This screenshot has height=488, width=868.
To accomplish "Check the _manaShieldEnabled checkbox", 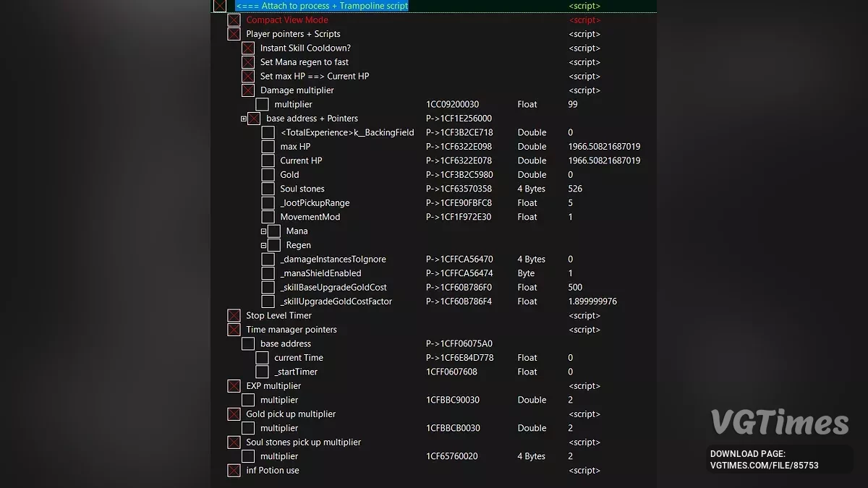I will point(268,273).
